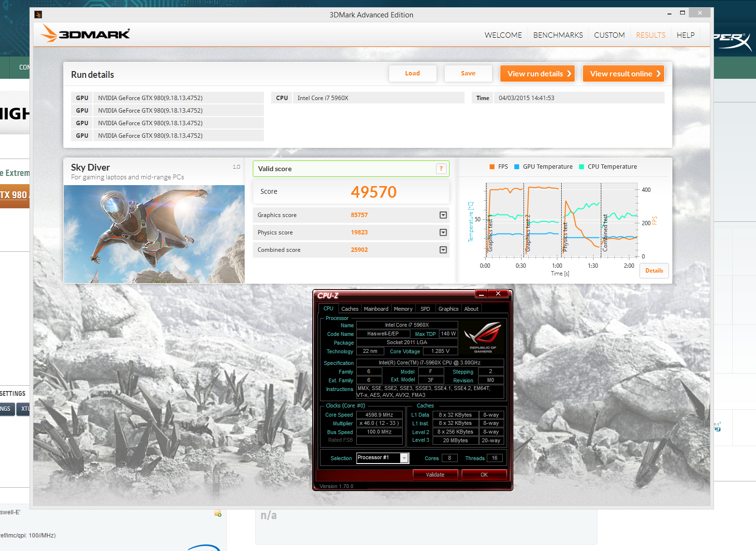Click the Specification i7-5960X CPU @ 3.00GHz field
The width and height of the screenshot is (756, 551).
click(x=430, y=362)
